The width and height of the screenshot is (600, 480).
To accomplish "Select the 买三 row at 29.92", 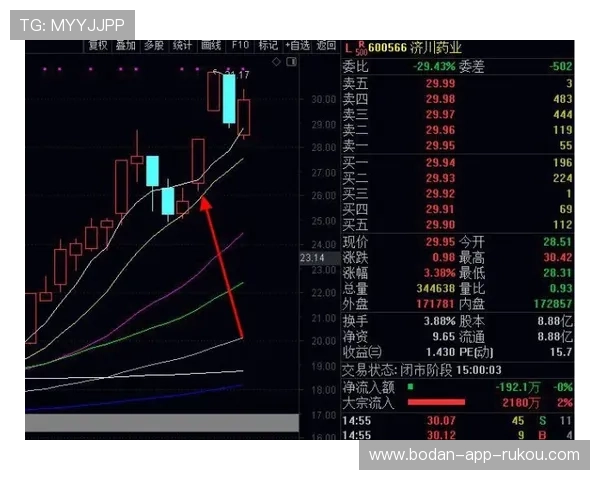I will (457, 194).
